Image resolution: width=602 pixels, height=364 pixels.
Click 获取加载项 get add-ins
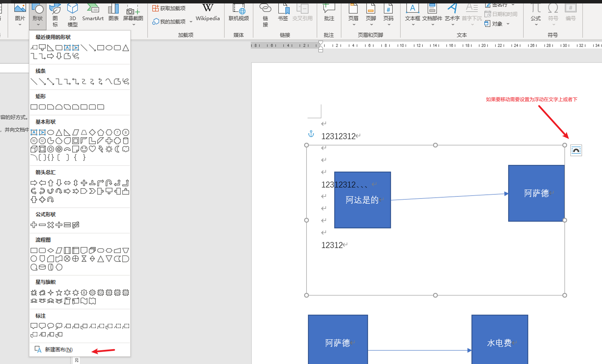(x=169, y=8)
